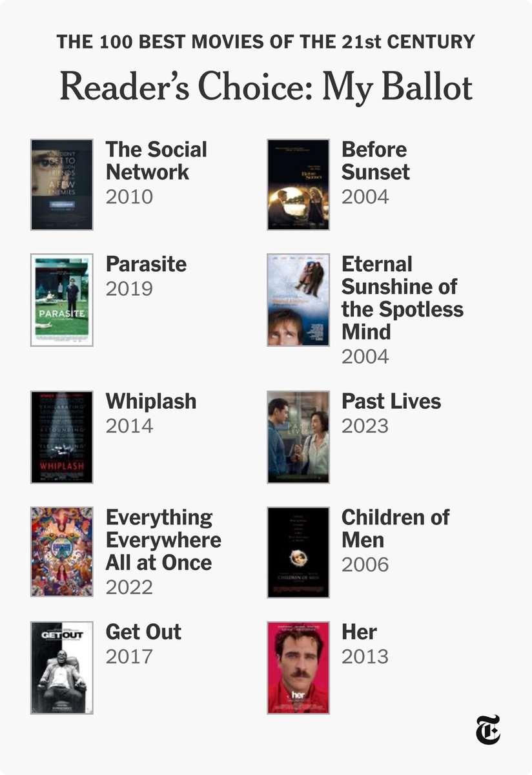Click the Before Sunset poster
Screen dimensions: 532x775
click(298, 185)
